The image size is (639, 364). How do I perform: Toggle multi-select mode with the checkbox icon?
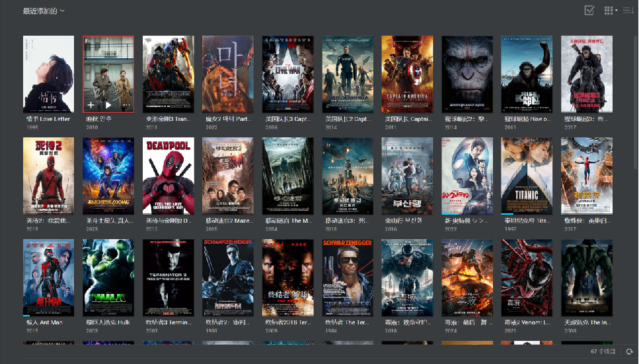click(x=589, y=11)
